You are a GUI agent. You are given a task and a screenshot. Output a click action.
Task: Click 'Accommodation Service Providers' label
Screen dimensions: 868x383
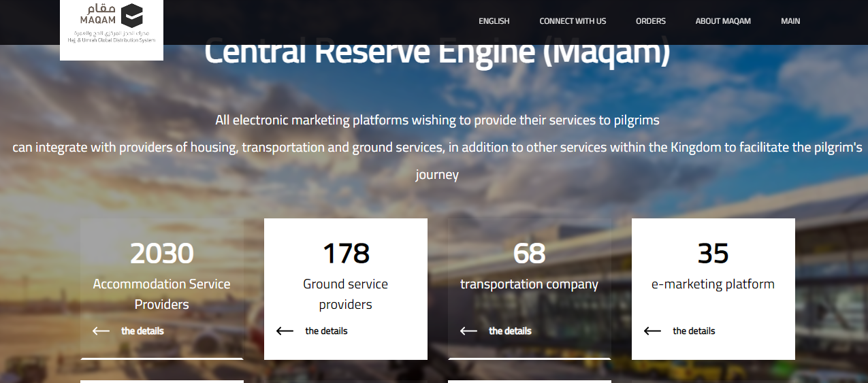pos(162,294)
